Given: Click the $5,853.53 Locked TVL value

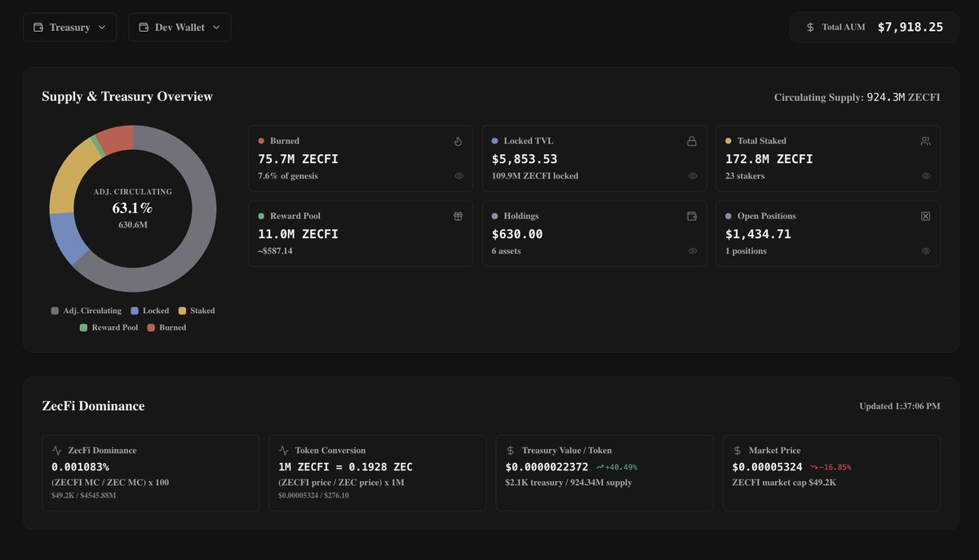Looking at the screenshot, I should click(525, 159).
